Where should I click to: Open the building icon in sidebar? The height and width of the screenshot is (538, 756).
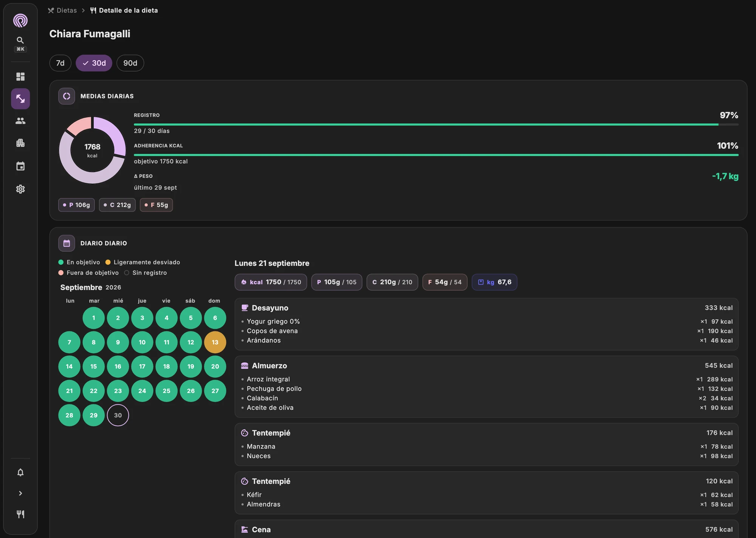coord(20,143)
